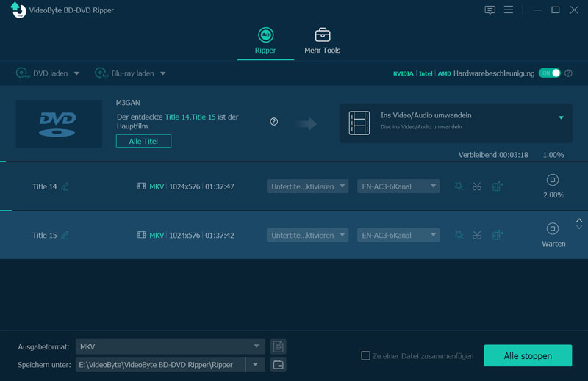Open output format settings icon beside MKV

point(278,346)
